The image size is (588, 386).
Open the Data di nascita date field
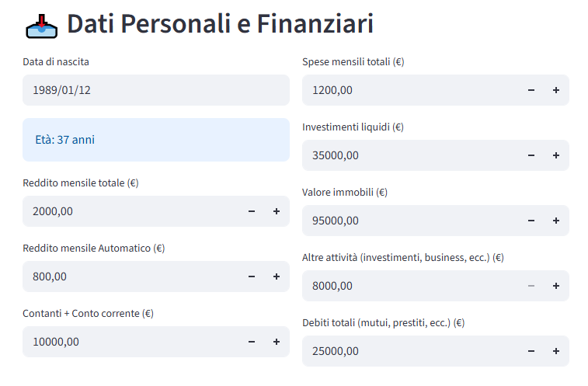(x=155, y=90)
